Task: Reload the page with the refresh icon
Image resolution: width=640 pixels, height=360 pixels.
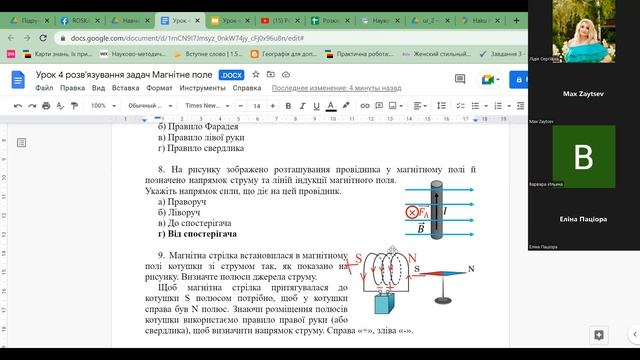Action: coord(43,38)
